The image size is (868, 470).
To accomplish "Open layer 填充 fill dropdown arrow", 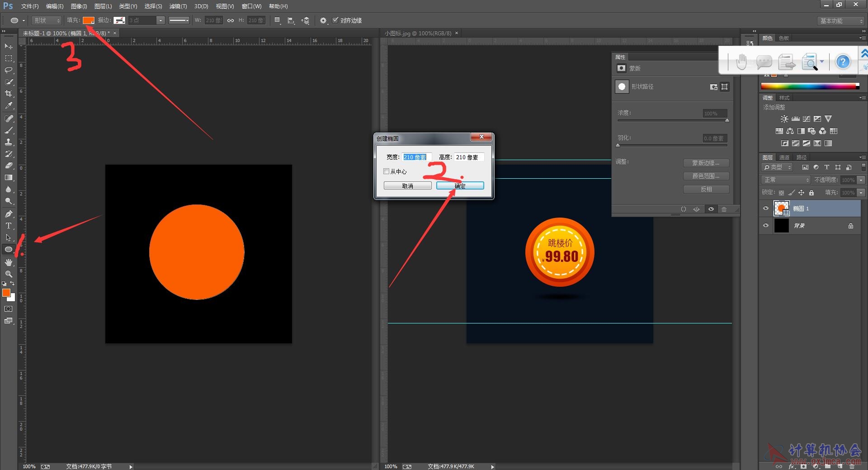I will 861,193.
